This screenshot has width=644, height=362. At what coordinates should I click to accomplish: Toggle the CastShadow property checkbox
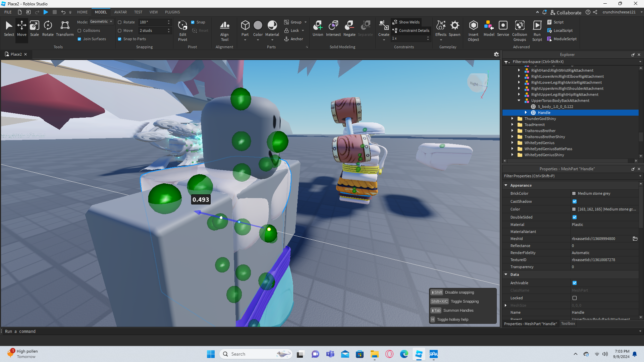point(575,201)
